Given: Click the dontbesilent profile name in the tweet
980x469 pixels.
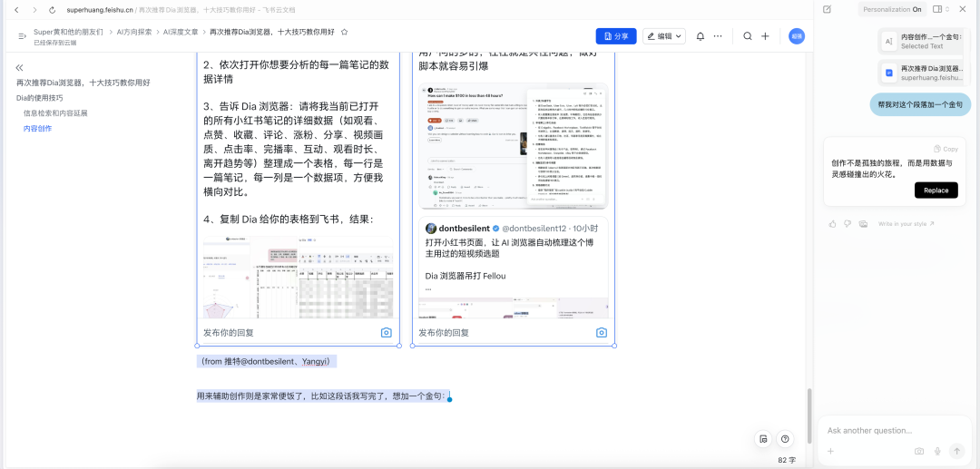Looking at the screenshot, I should point(464,228).
